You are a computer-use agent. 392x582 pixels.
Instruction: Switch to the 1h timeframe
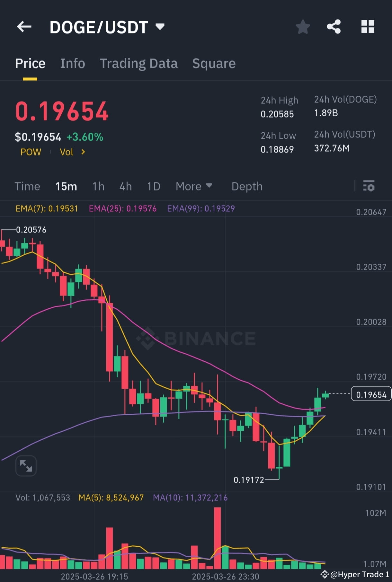98,186
